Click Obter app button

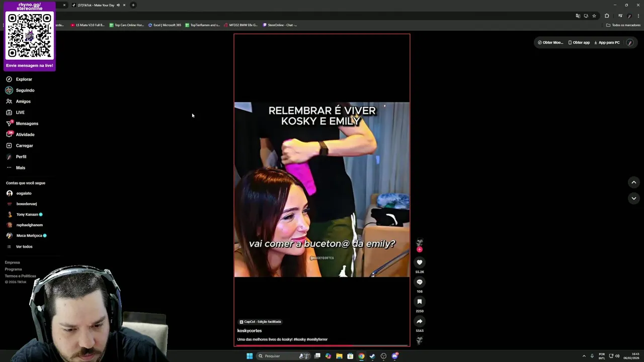[x=579, y=43]
